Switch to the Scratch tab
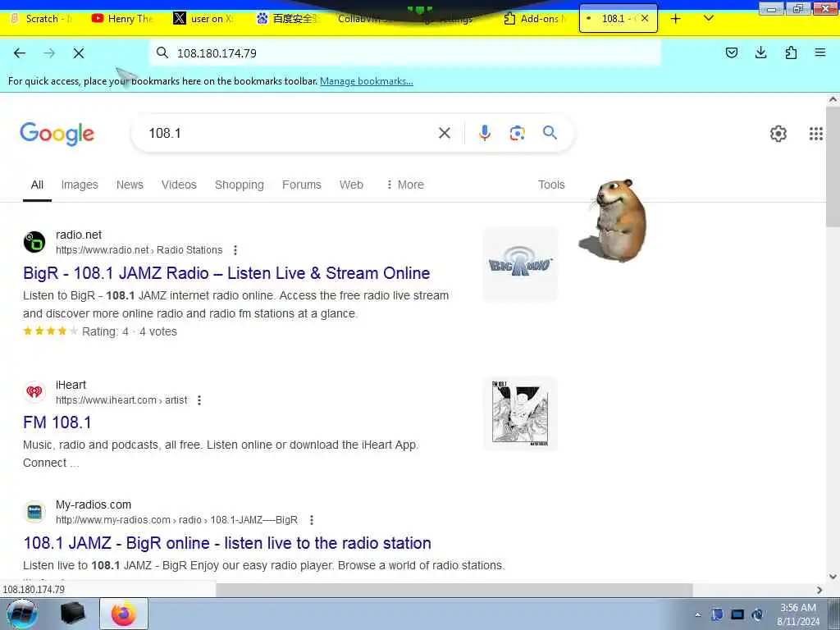The height and width of the screenshot is (630, 840). (x=43, y=19)
